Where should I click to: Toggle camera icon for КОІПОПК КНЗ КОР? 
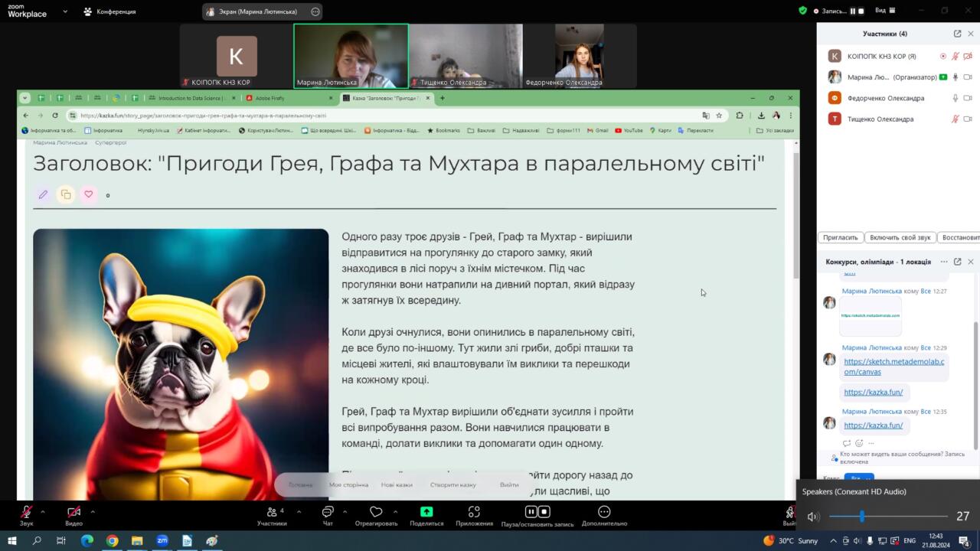pyautogui.click(x=967, y=56)
